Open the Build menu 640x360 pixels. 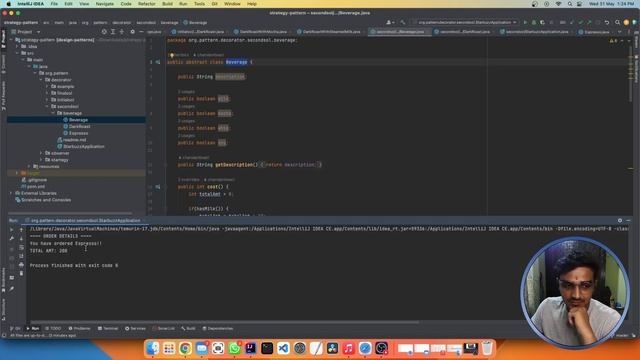pyautogui.click(x=167, y=4)
